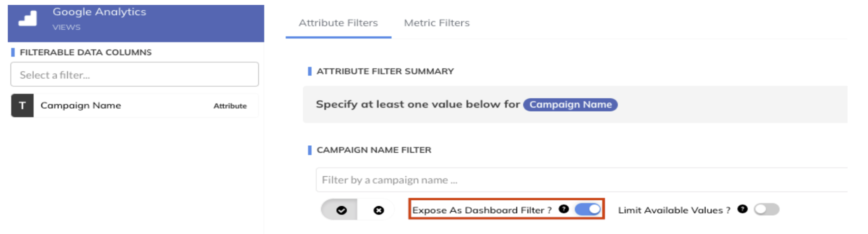868x234 pixels.
Task: Click the T text-type icon for Campaign Name
Action: (x=22, y=106)
